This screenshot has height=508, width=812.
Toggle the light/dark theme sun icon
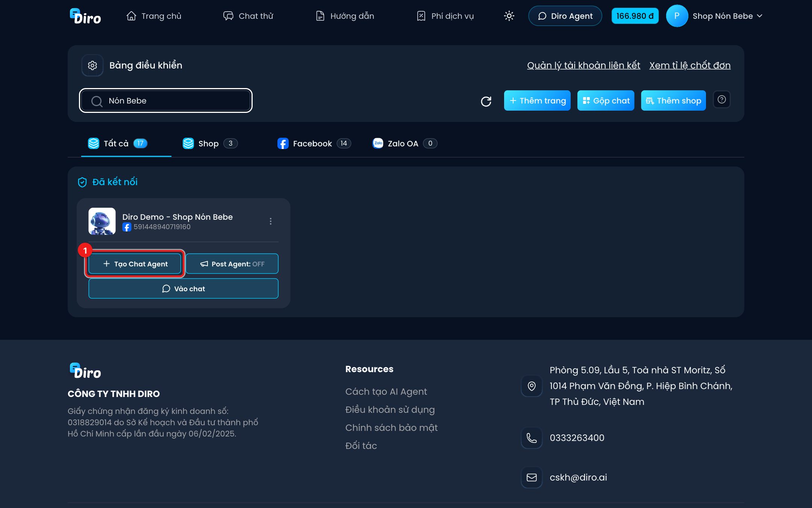tap(509, 16)
